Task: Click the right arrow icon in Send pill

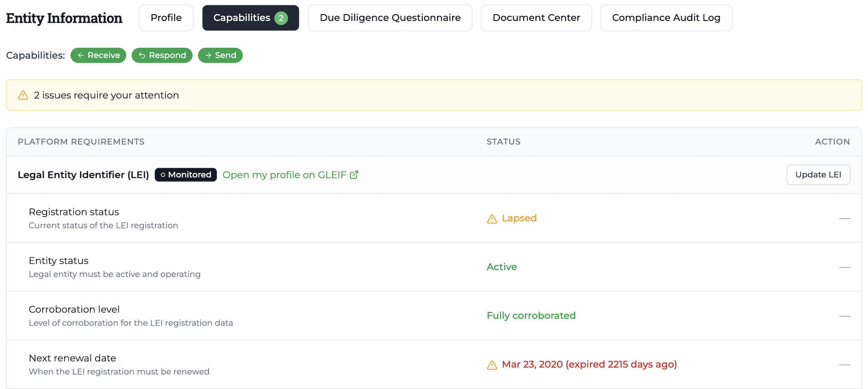Action: 208,55
